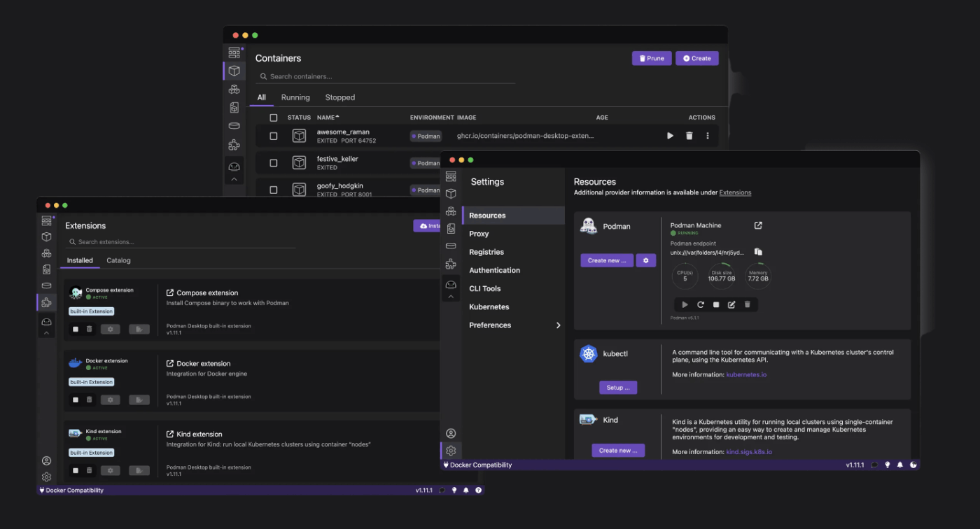Click kubectl Setup button

618,387
